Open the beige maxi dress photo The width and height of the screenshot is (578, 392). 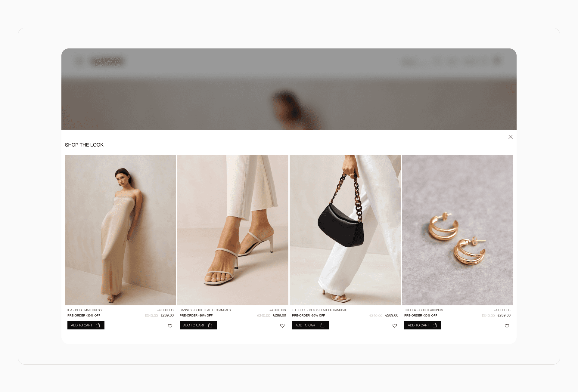[x=120, y=230]
